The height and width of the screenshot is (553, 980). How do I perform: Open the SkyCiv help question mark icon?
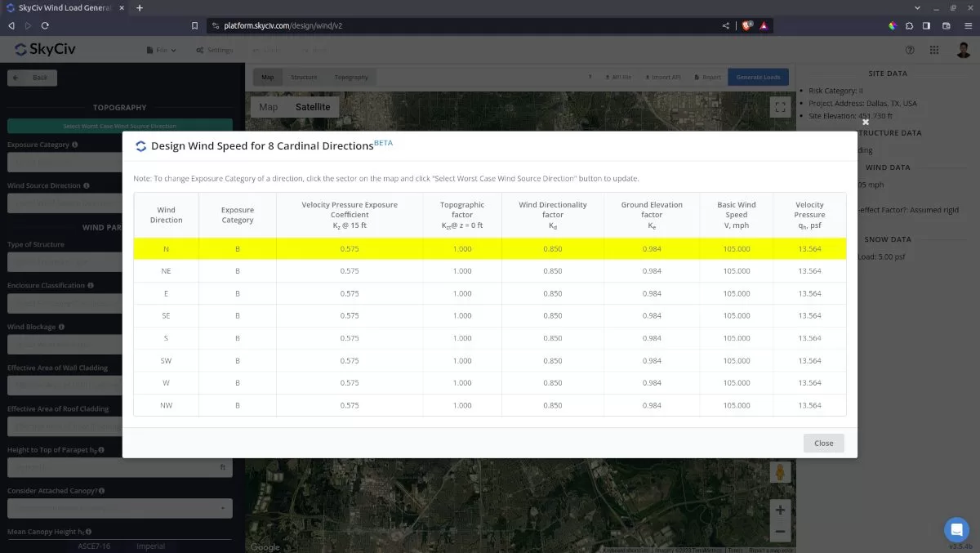coord(910,50)
